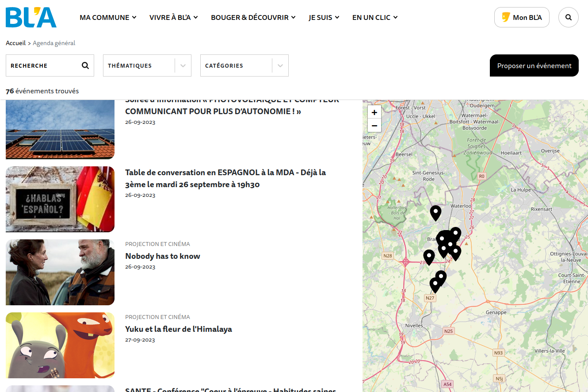Viewport: 588px width, 392px height.
Task: Zoom out on the map
Action: click(x=374, y=126)
